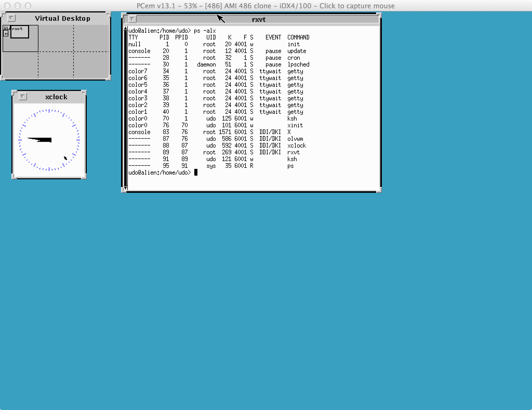The image size is (532, 410).
Task: Select the rxvt miniature in the pager
Action: (x=20, y=32)
